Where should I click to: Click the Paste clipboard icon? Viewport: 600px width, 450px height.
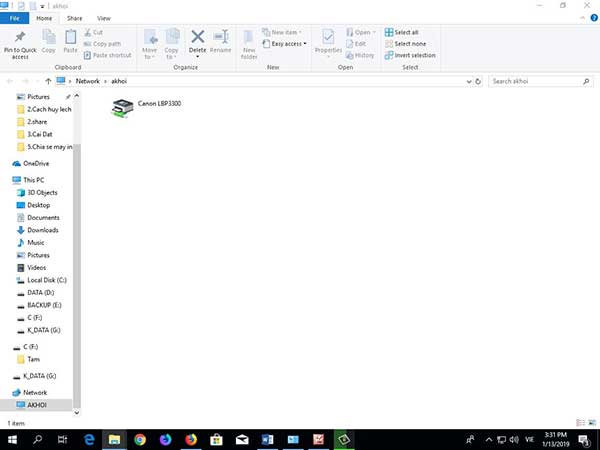point(70,38)
